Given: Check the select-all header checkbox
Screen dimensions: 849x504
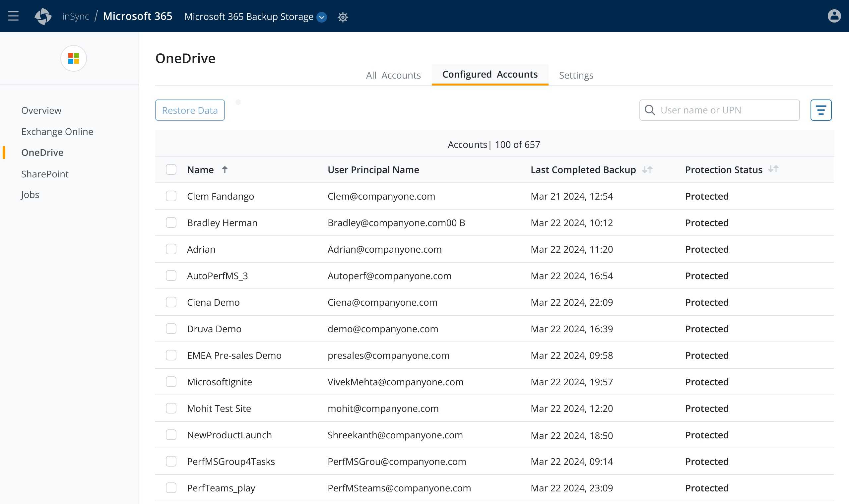Looking at the screenshot, I should point(171,169).
